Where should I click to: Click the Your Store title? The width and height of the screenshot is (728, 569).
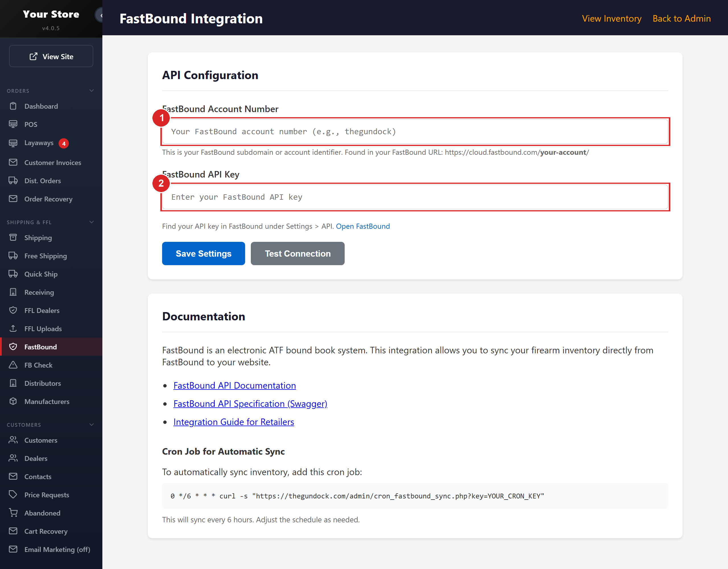pos(51,14)
